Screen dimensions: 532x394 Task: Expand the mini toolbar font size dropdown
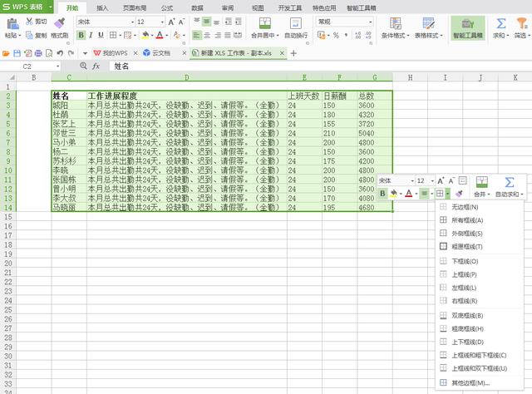(431, 180)
